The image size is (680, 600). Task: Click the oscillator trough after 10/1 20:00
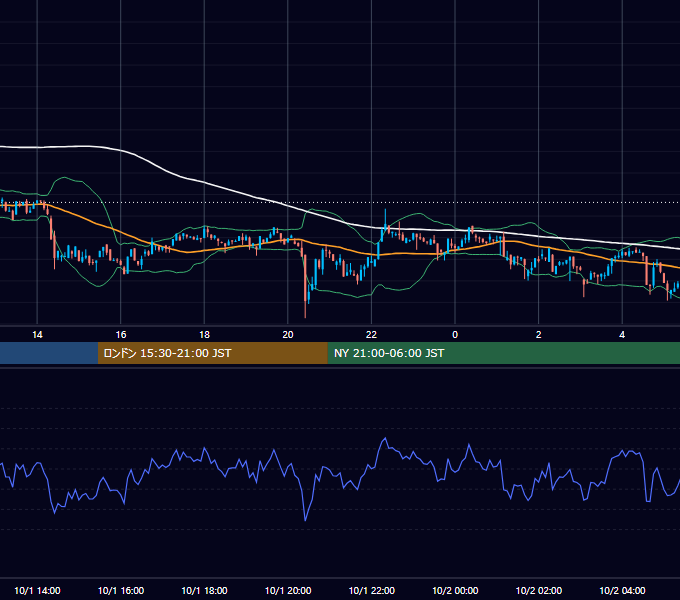click(x=305, y=519)
